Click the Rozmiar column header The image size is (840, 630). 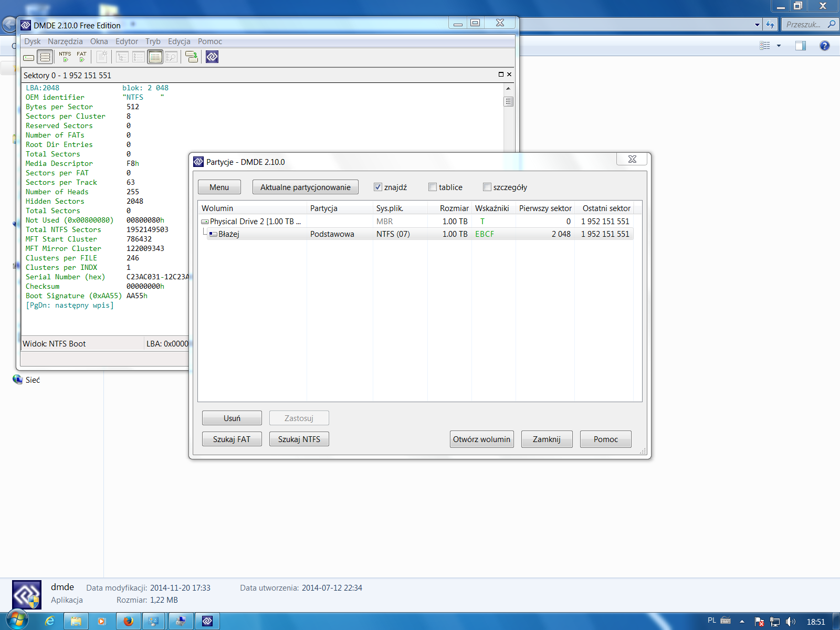click(449, 208)
